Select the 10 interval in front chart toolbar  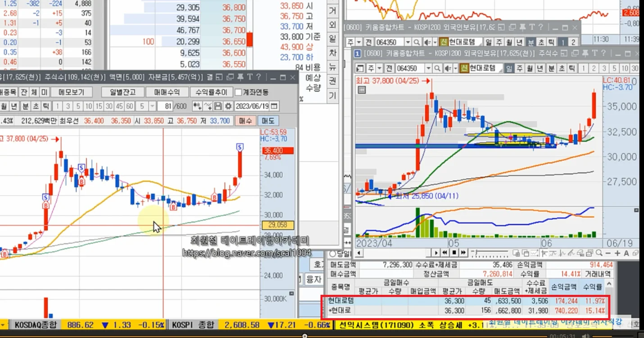625,69
